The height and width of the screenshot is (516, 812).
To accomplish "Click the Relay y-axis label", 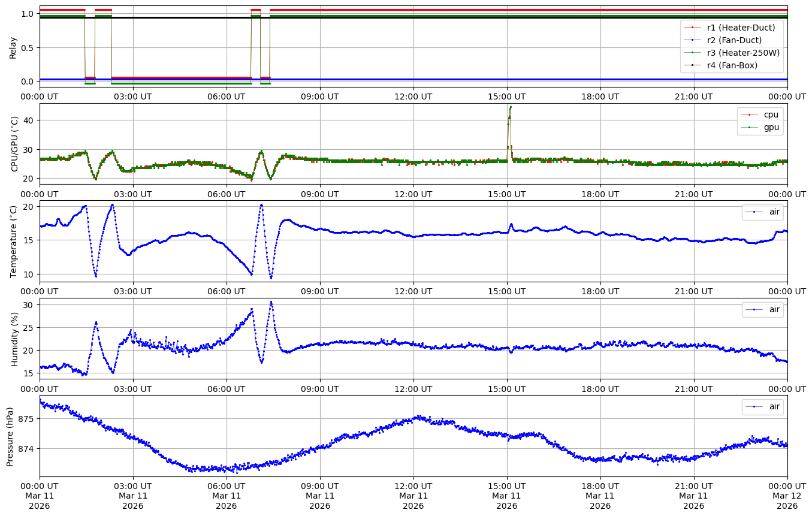I will (13, 47).
